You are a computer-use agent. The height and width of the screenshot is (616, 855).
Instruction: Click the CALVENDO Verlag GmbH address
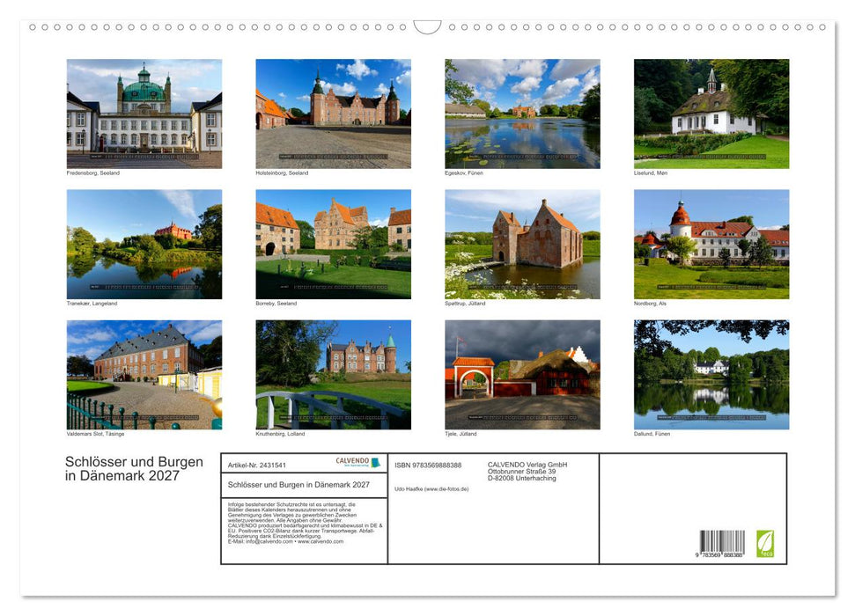click(x=527, y=472)
